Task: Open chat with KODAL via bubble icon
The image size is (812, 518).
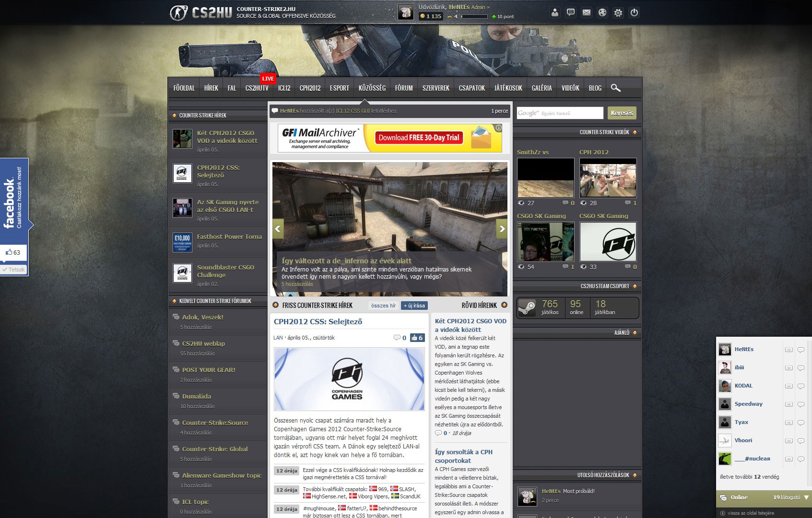Action: 800,386
